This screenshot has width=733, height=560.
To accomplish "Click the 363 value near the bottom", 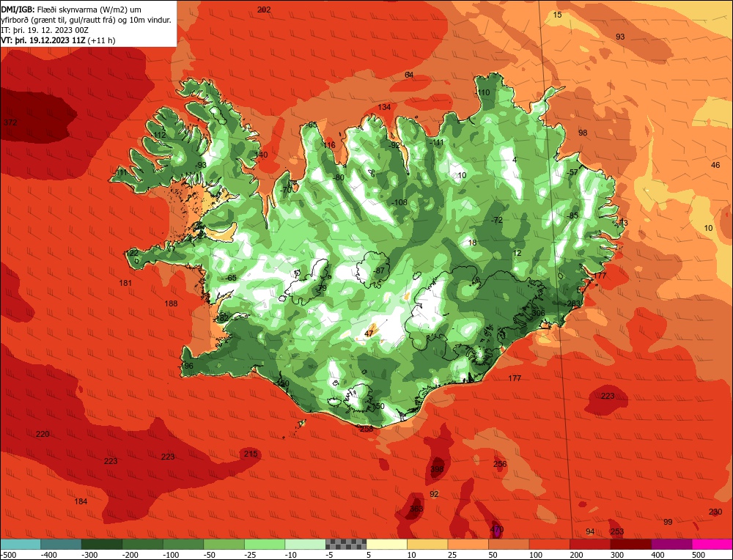I will pyautogui.click(x=416, y=509).
